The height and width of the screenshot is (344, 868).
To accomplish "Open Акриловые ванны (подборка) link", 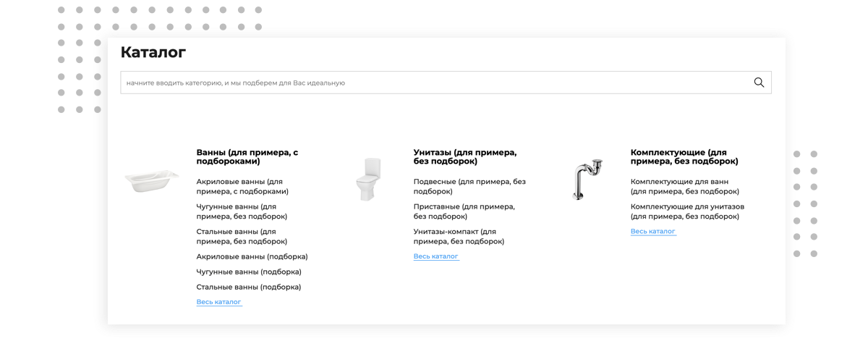I will coord(252,256).
